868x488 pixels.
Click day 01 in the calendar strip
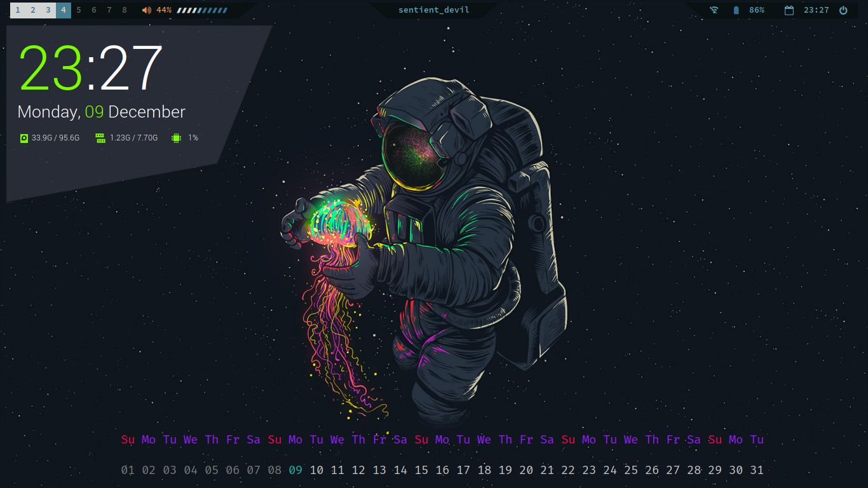[x=128, y=470]
